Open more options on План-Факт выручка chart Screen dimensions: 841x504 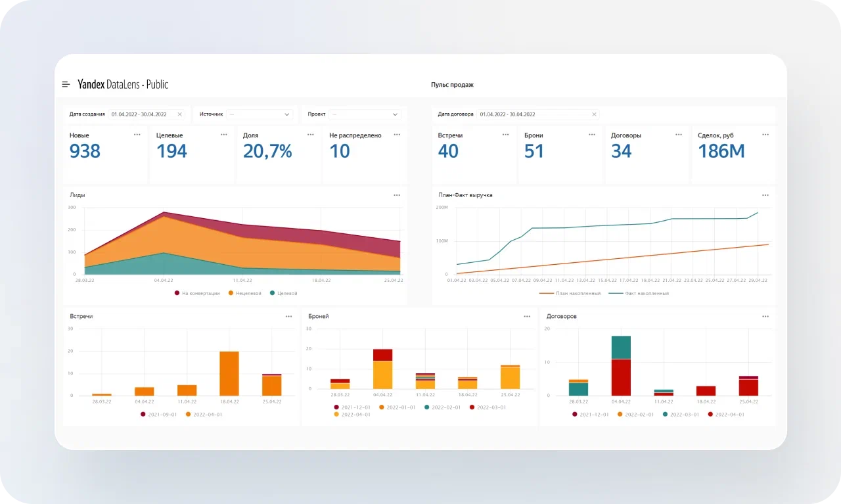pos(765,195)
